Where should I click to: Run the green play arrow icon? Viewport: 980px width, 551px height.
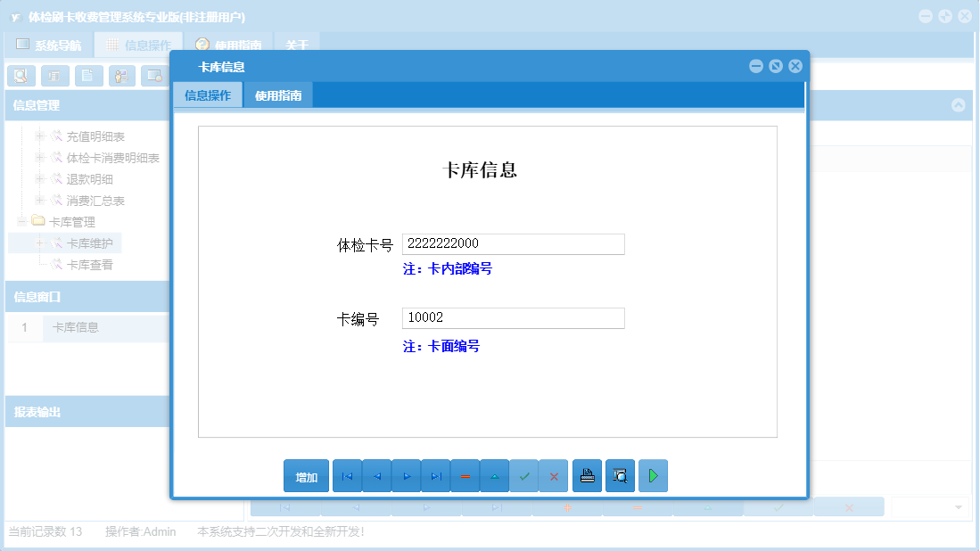pyautogui.click(x=652, y=475)
